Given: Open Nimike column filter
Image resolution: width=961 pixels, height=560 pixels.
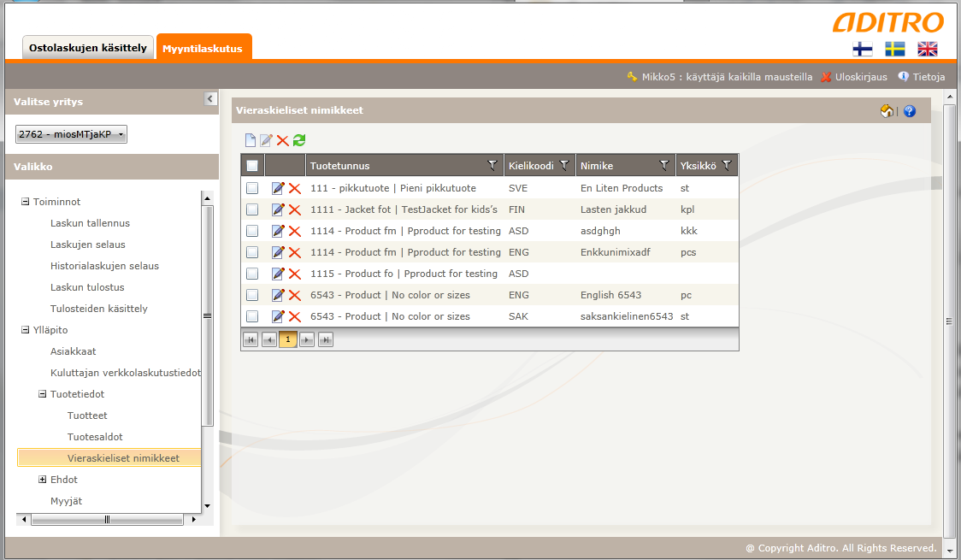Looking at the screenshot, I should pyautogui.click(x=663, y=165).
